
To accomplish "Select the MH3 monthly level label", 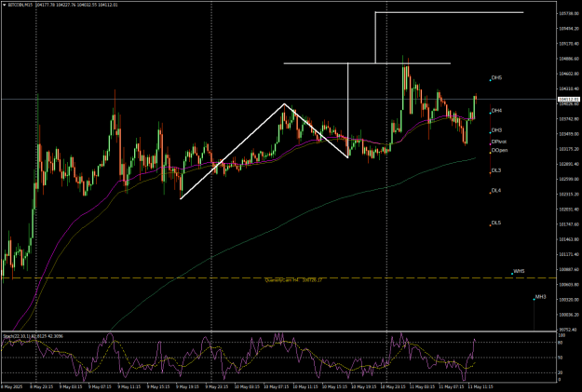I will tap(540, 297).
